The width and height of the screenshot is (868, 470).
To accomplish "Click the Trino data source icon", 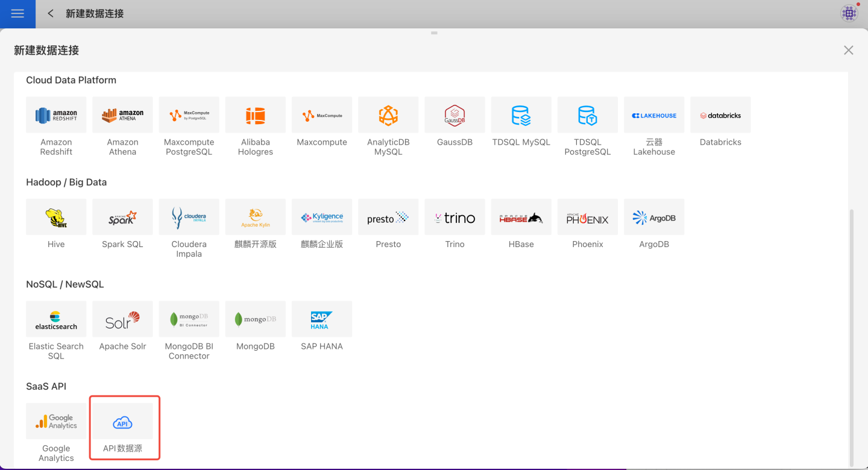I will (x=454, y=217).
